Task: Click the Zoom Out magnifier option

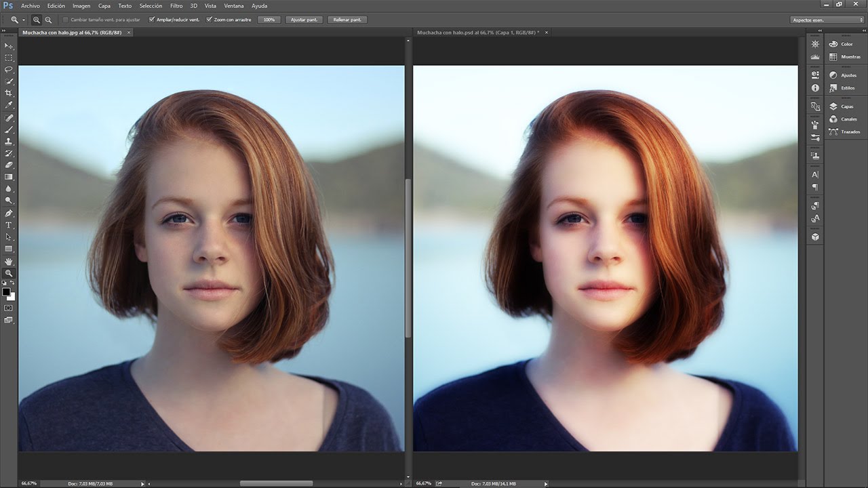Action: point(48,20)
